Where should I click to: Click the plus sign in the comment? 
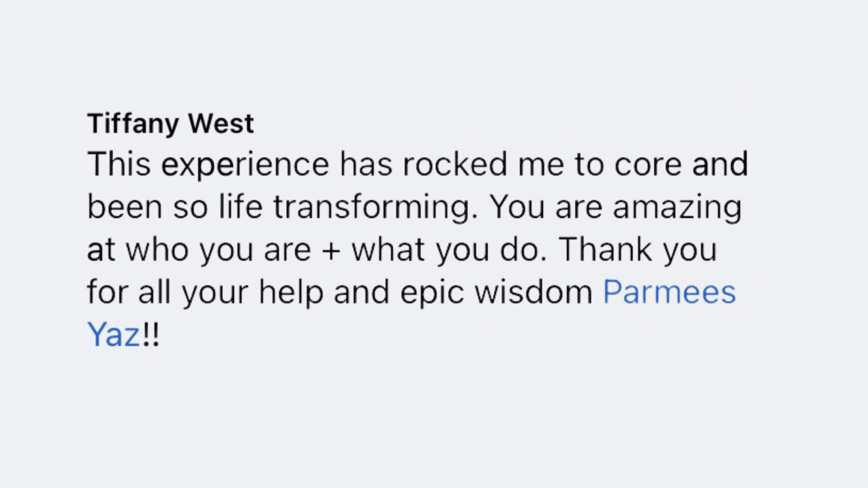331,250
